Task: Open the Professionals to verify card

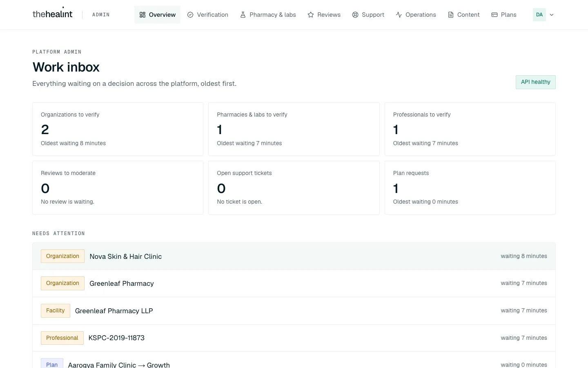Action: click(470, 129)
